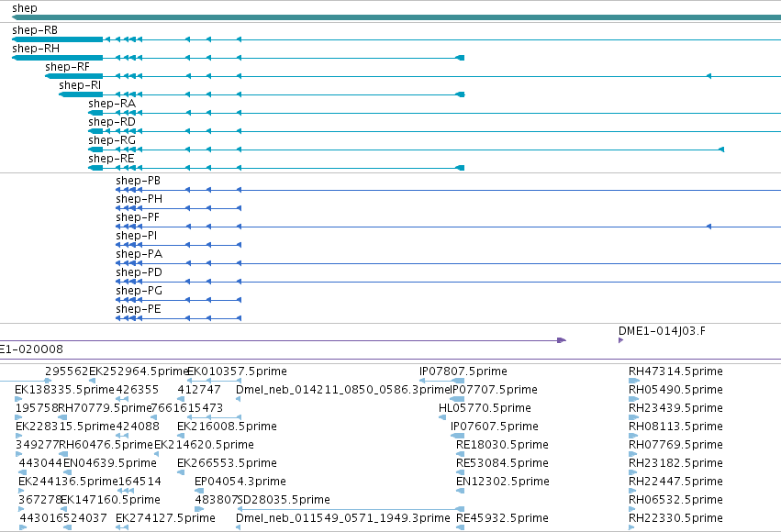Select EST EN12302.5prime

[503, 482]
